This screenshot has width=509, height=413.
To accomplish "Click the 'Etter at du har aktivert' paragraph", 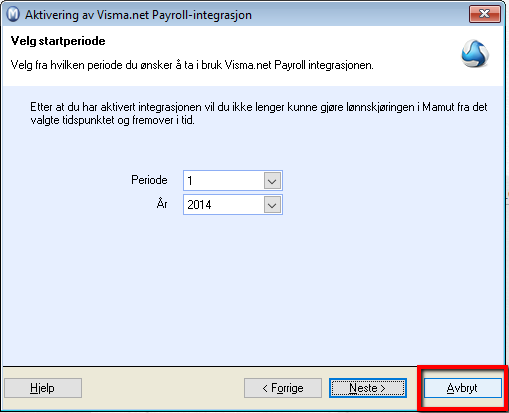I will (259, 113).
